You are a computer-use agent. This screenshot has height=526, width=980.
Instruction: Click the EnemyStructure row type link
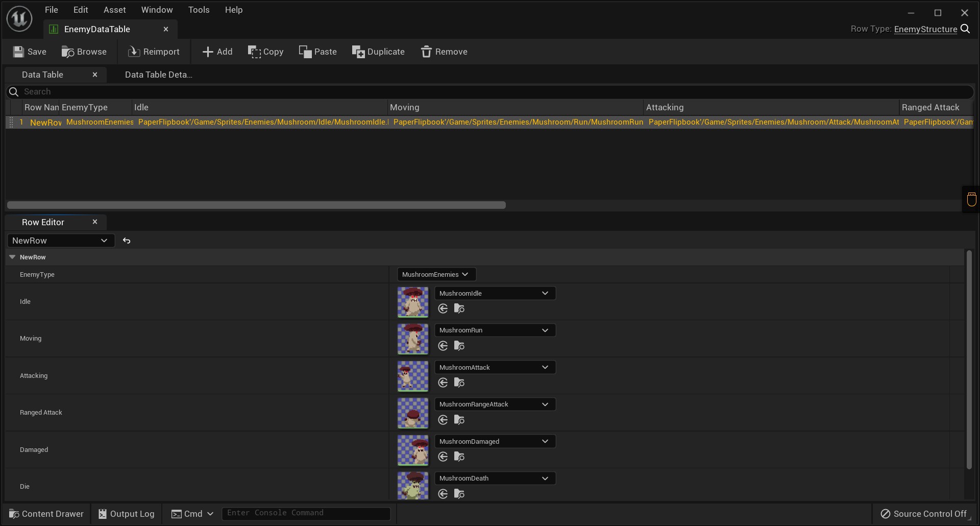(x=925, y=29)
